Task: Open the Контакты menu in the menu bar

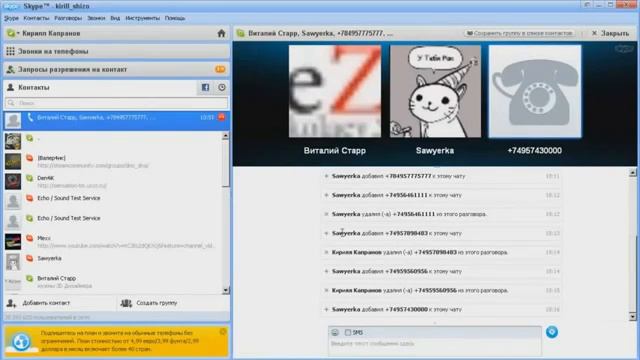Action: 36,18
